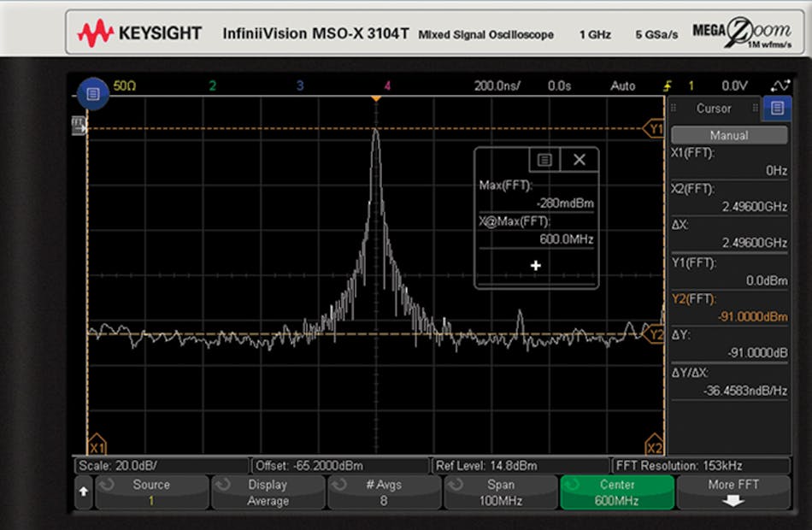Screen dimensions: 812x530
Task: Toggle channel 3 on
Action: pyautogui.click(x=299, y=85)
